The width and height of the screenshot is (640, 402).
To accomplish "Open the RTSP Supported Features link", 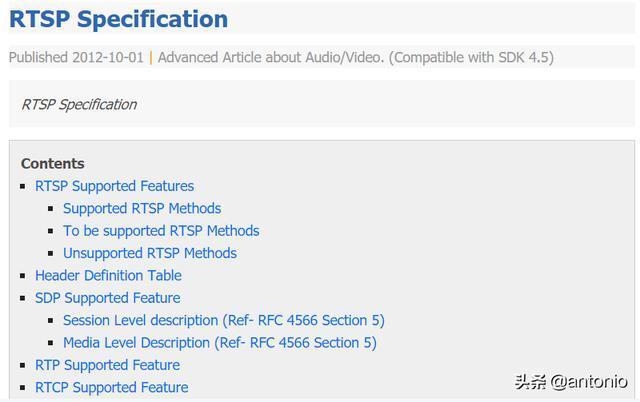I will tap(114, 186).
